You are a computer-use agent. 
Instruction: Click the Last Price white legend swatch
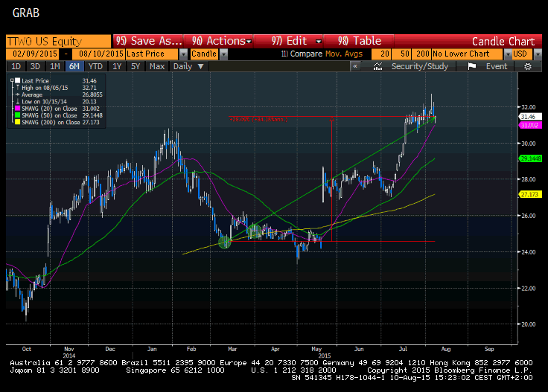click(17, 80)
